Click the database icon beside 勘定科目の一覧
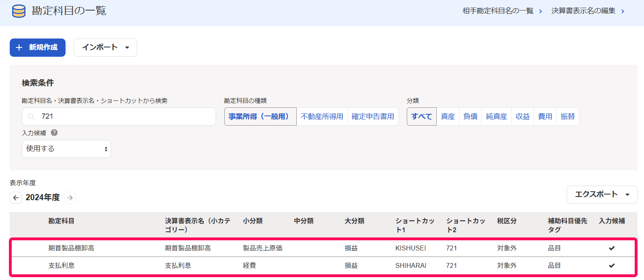Viewport: 644px width, 280px height. click(19, 11)
